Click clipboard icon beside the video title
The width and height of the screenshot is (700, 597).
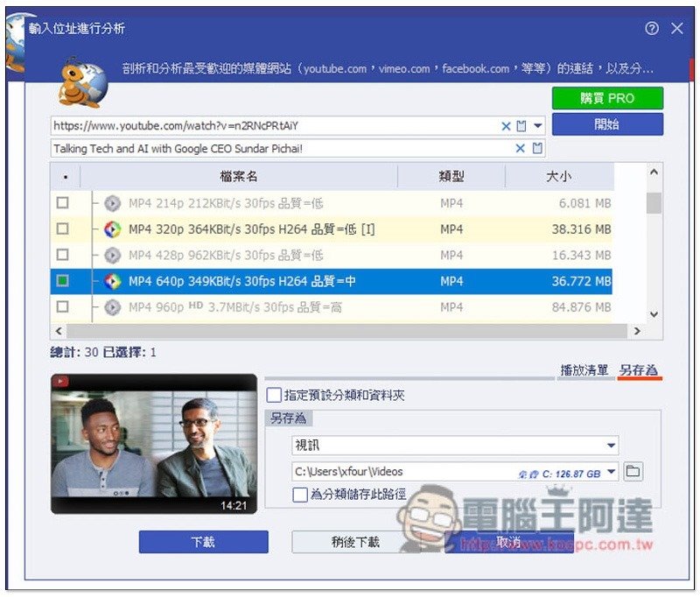coord(537,148)
